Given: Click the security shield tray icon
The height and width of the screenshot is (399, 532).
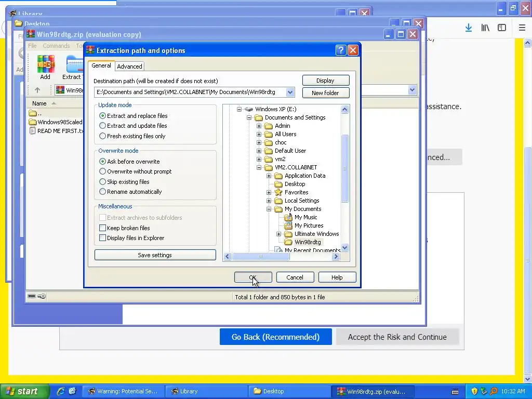Looking at the screenshot, I should tap(474, 391).
